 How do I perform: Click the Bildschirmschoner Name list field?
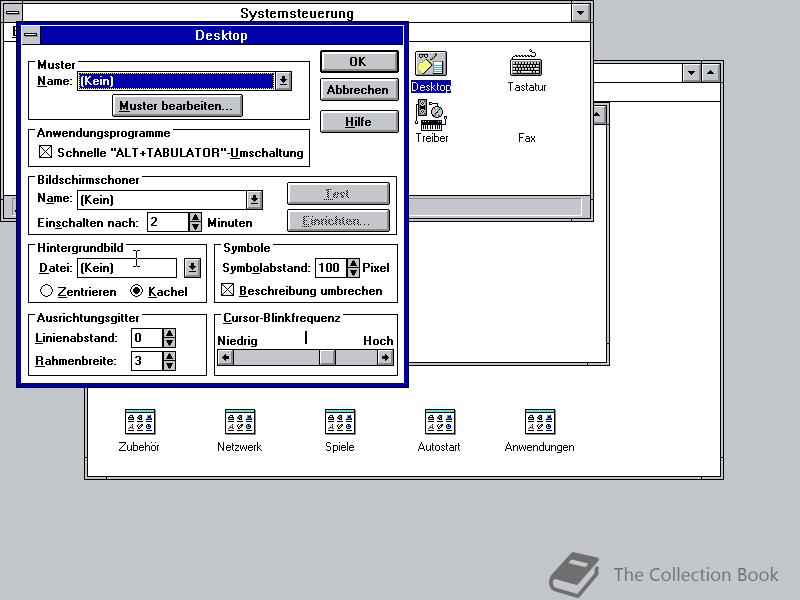point(162,199)
